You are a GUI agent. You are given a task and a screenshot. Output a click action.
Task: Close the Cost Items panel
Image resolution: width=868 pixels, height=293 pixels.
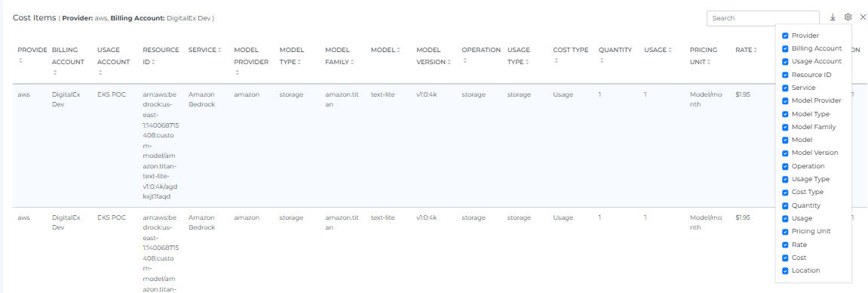click(x=863, y=17)
